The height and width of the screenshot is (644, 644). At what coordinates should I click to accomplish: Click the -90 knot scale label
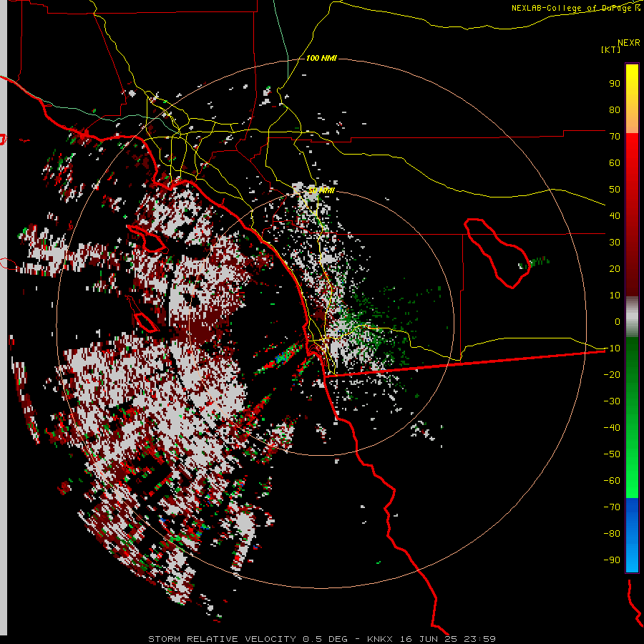[612, 560]
